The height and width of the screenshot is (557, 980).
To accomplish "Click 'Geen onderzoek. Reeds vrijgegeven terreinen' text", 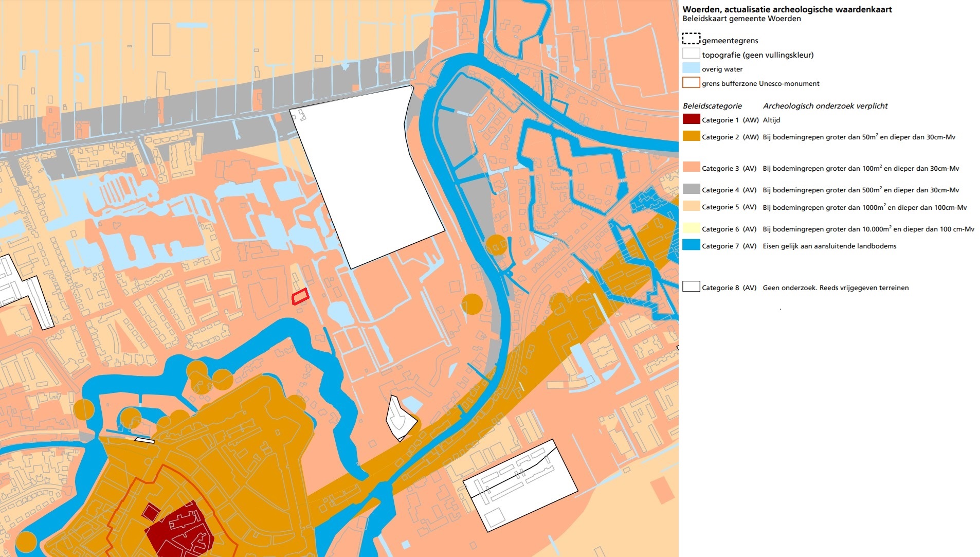I will pyautogui.click(x=836, y=288).
